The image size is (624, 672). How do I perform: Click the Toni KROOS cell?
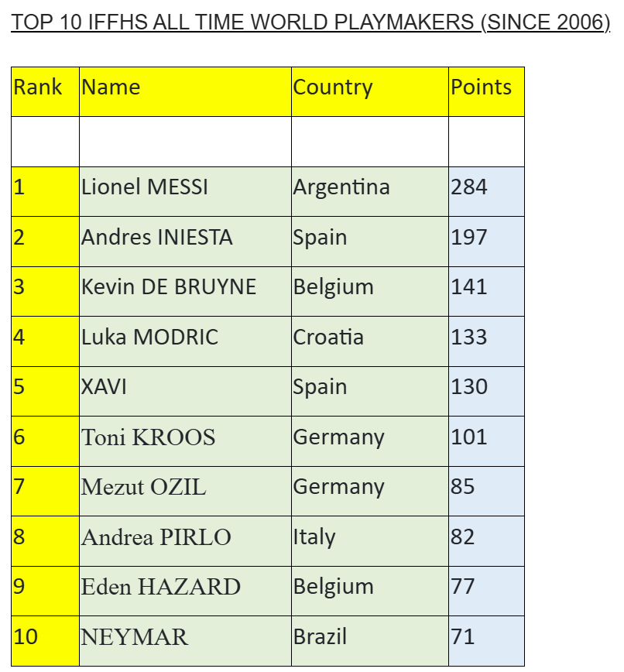click(185, 441)
